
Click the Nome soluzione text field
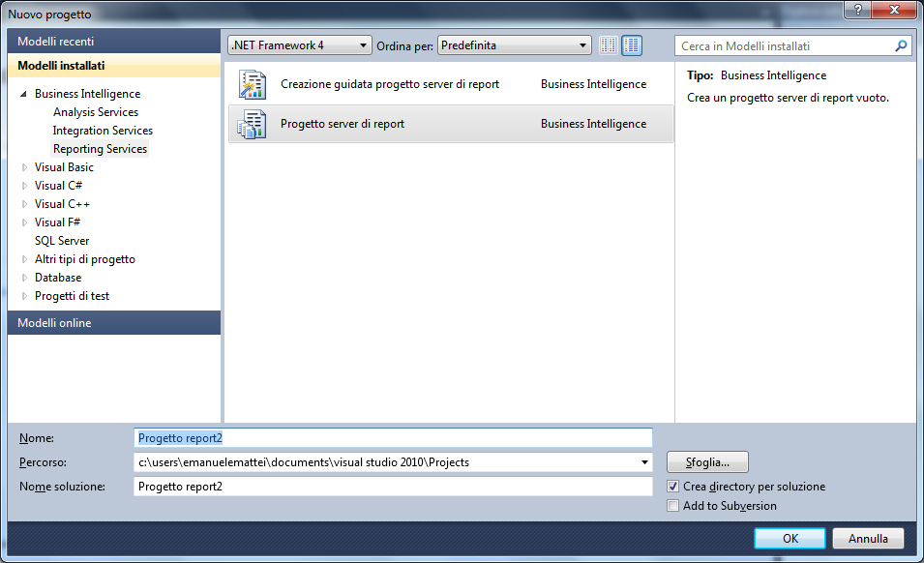[x=393, y=487]
